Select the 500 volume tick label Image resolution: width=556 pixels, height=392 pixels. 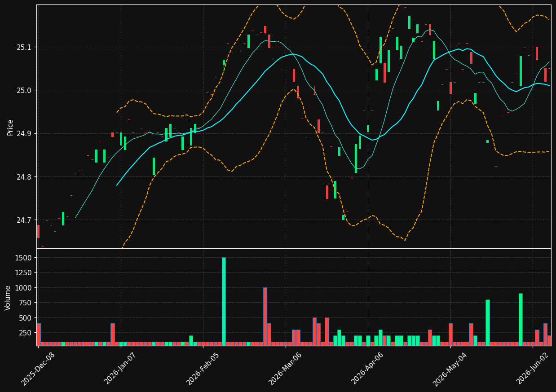[x=26, y=318]
